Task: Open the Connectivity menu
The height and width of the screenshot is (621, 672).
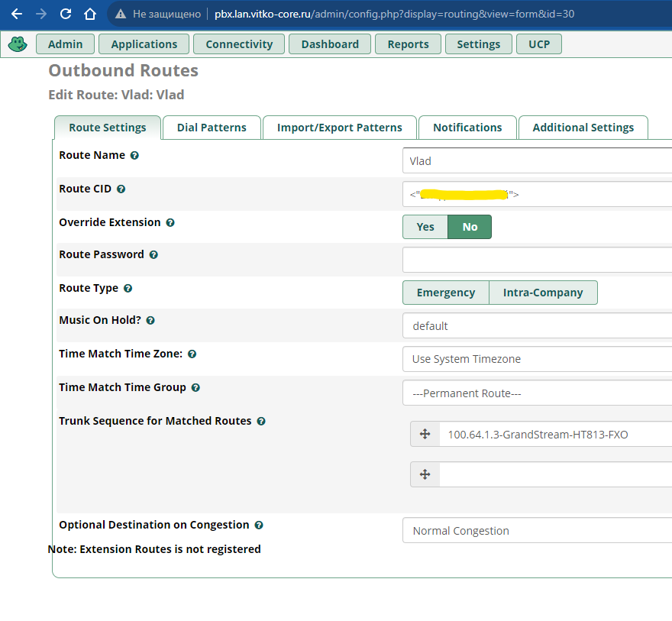Action: coord(239,44)
